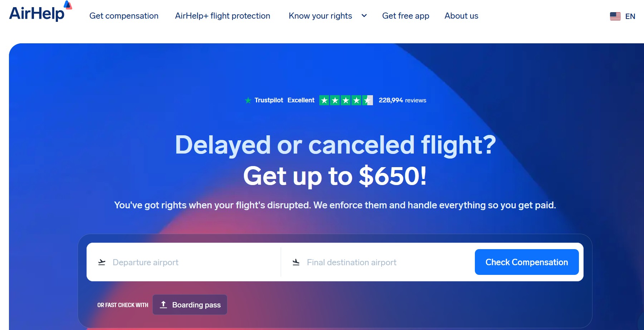644x330 pixels.
Task: Open the Get free app link
Action: [405, 16]
